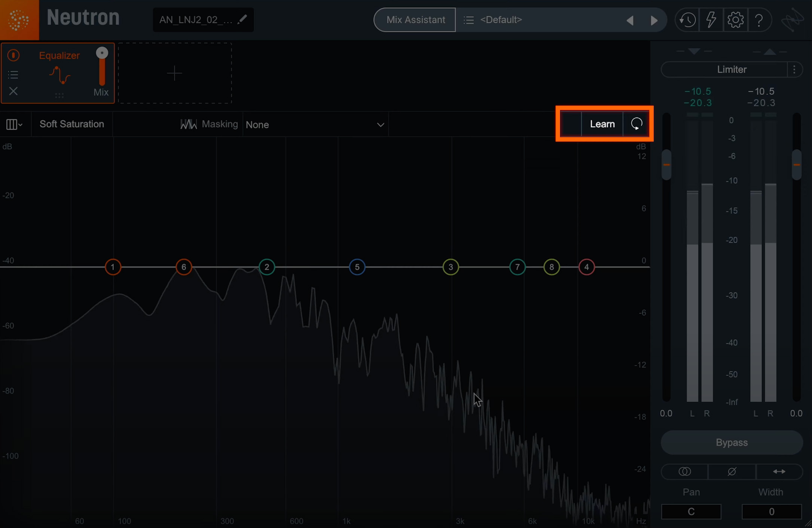Click the lightning bolt zero latency icon

[x=711, y=19]
